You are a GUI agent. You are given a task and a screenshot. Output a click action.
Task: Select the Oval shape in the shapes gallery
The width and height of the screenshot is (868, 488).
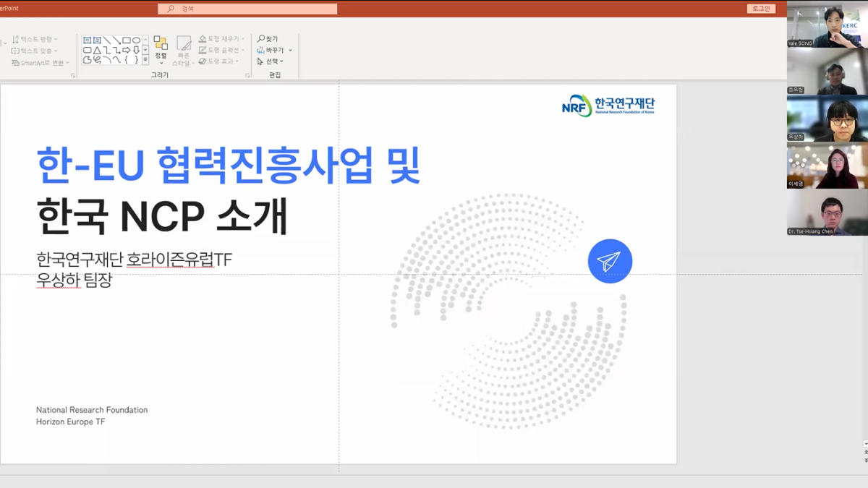136,40
